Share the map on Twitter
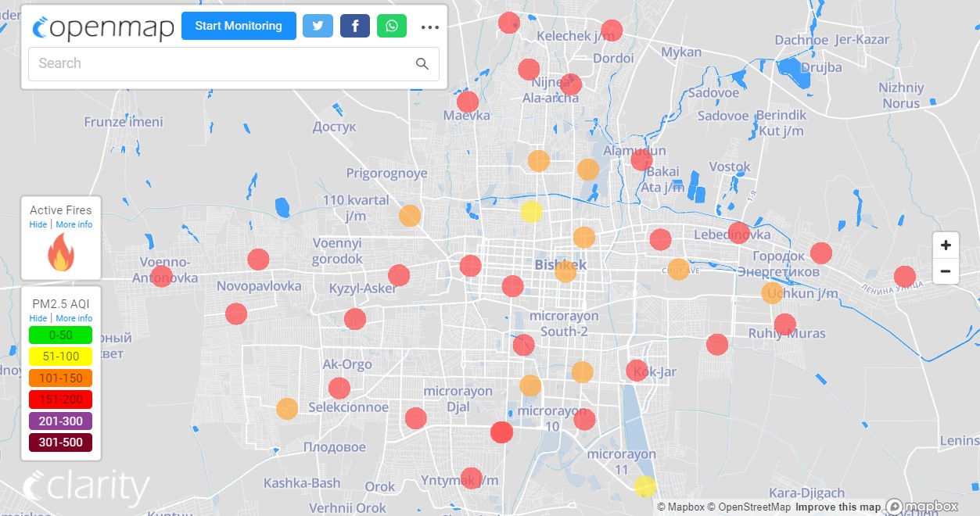The height and width of the screenshot is (516, 980). tap(318, 26)
